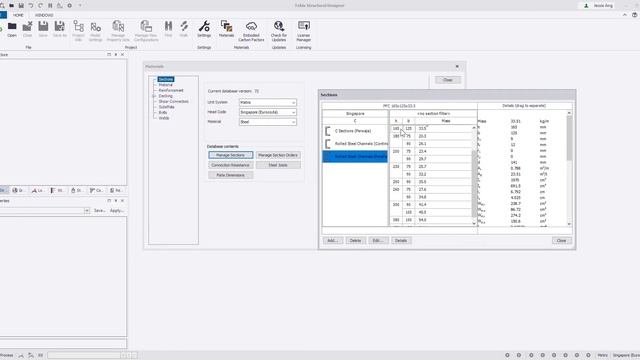Select Material in the Materials tree
Image resolution: width=640 pixels, height=360 pixels.
click(x=165, y=85)
